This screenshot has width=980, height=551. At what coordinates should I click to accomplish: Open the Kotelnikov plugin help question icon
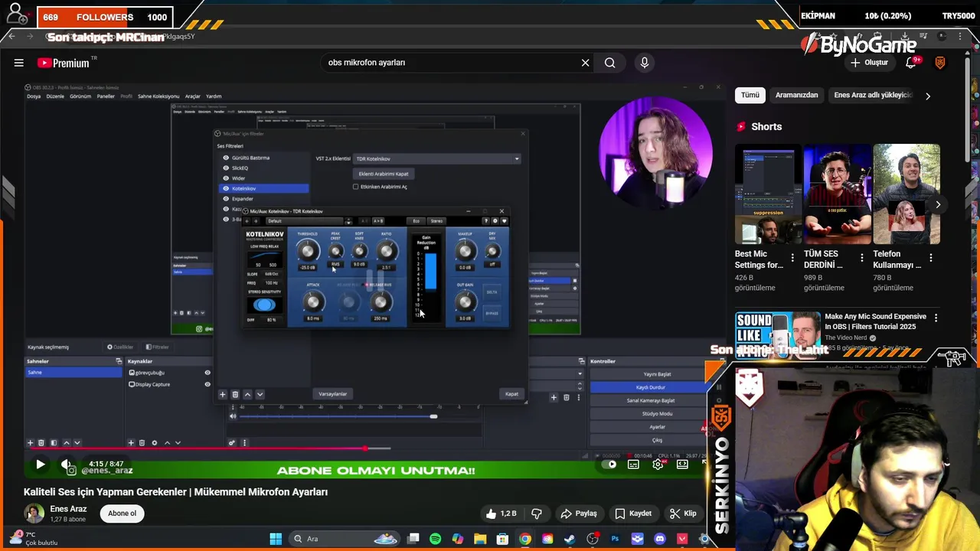[x=485, y=221]
